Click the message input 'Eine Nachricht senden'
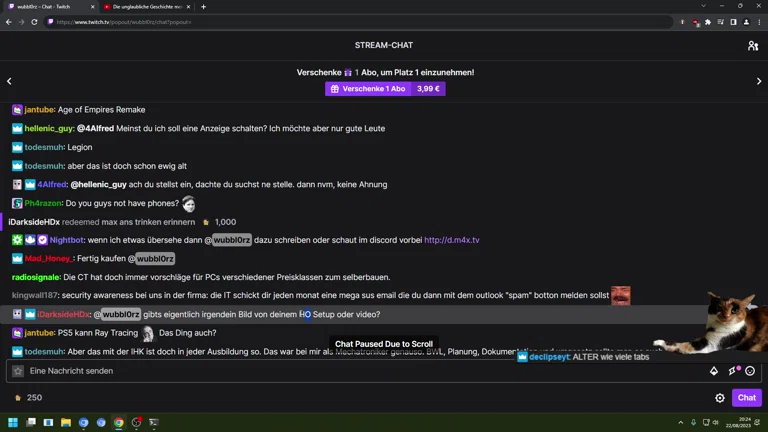This screenshot has width=768, height=432. pyautogui.click(x=362, y=371)
